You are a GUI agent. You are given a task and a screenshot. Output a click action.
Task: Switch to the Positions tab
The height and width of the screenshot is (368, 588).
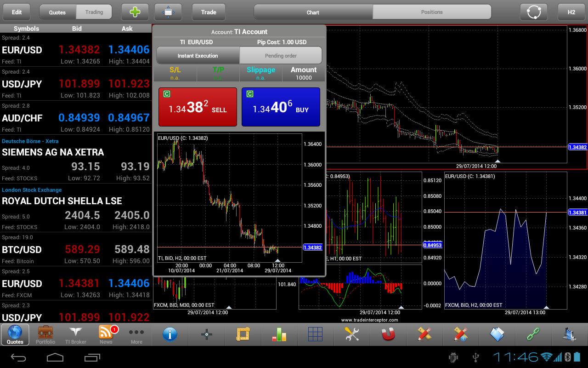point(432,12)
